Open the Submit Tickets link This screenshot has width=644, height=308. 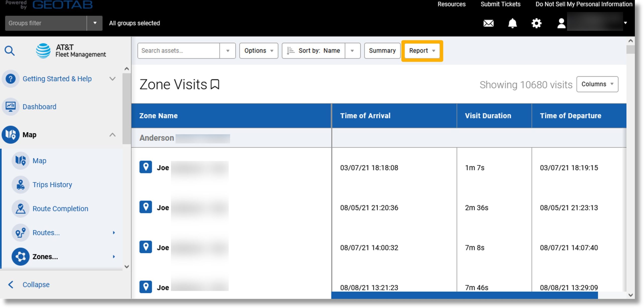point(500,4)
